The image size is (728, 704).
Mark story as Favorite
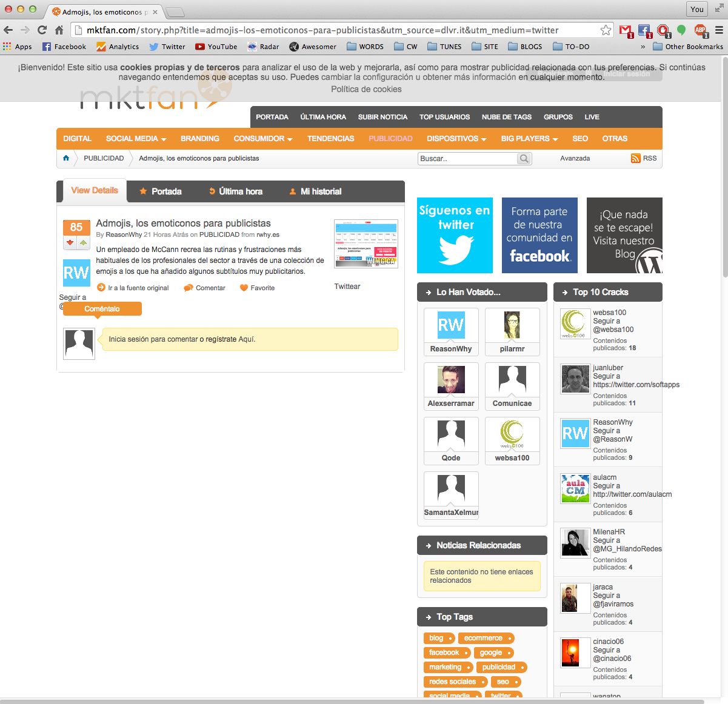(x=257, y=288)
